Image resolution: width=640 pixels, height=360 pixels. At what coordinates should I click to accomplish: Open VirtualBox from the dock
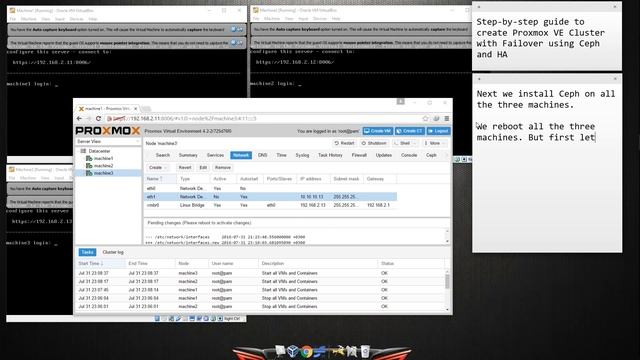293,351
